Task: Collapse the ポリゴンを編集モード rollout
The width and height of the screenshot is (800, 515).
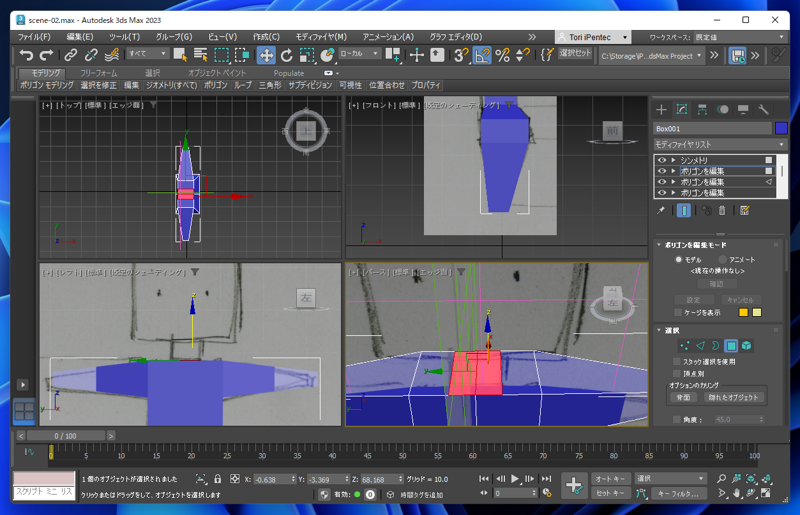Action: click(659, 245)
